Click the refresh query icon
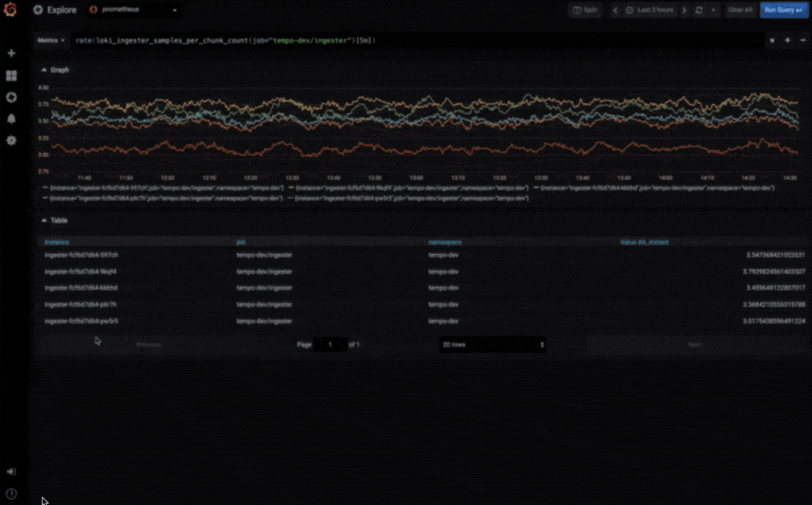 [699, 10]
